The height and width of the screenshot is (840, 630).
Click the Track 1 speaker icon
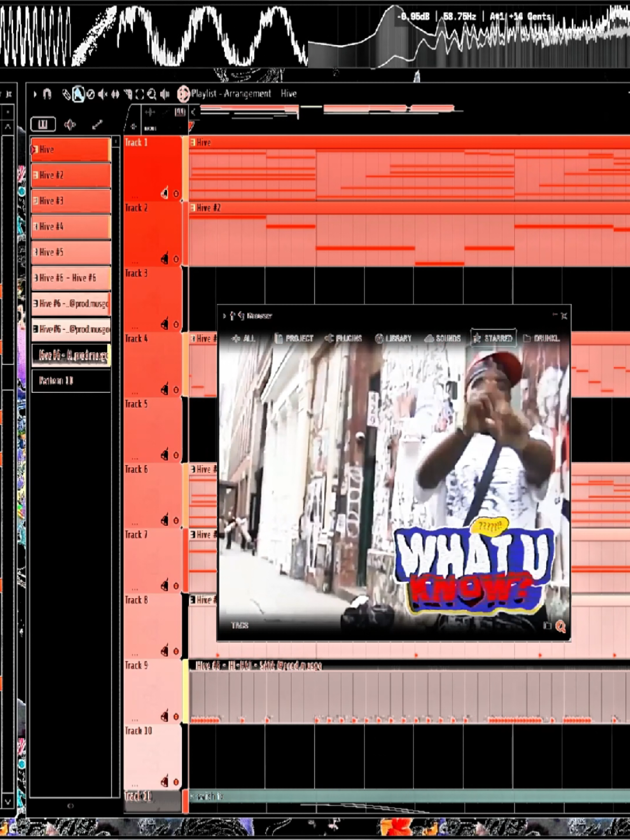pos(165,193)
